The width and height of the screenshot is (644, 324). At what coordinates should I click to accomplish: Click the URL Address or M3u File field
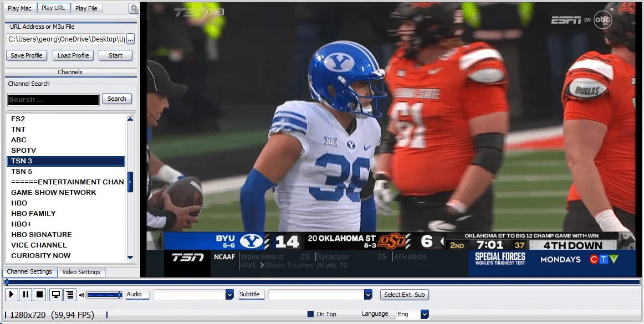coord(66,39)
